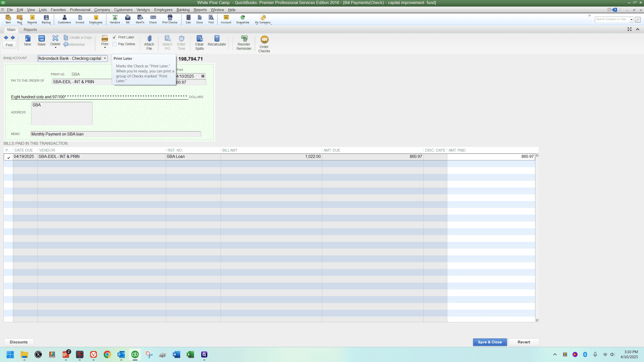Open the Reg register icon
Screen dimensions: 644x362
click(x=20, y=19)
